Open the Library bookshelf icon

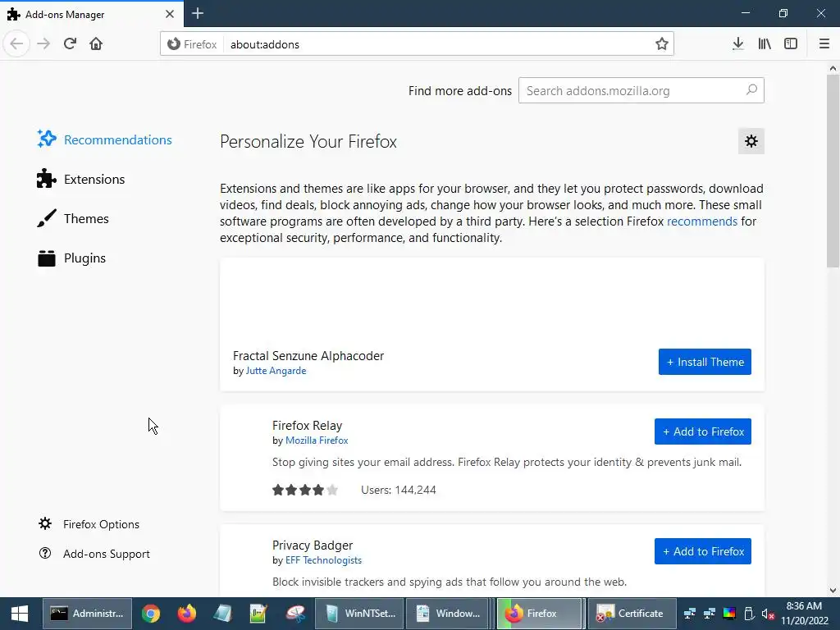tap(765, 44)
